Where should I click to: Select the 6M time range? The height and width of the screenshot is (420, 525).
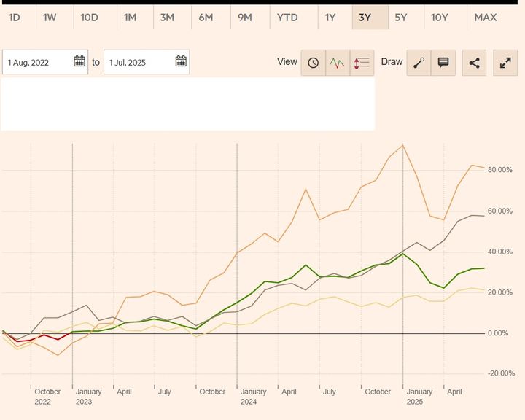pos(206,17)
